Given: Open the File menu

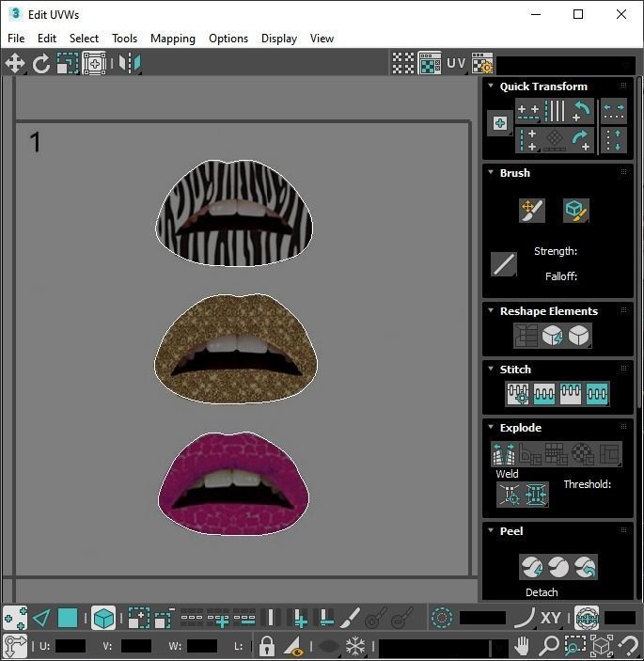Looking at the screenshot, I should [x=16, y=39].
